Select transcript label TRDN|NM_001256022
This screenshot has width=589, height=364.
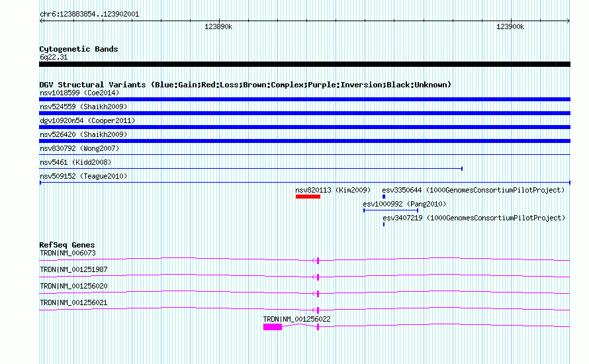(296, 319)
